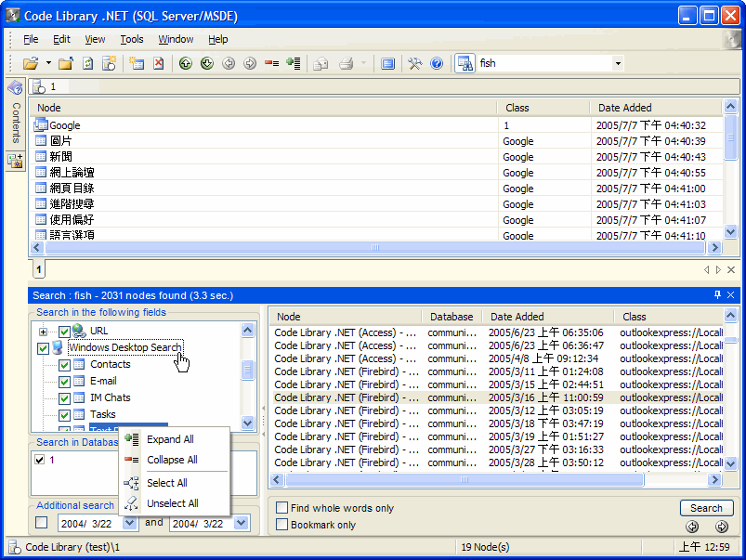This screenshot has width=746, height=560.
Task: Open the dropdown arrow beside the open folder icon
Action: [x=48, y=63]
